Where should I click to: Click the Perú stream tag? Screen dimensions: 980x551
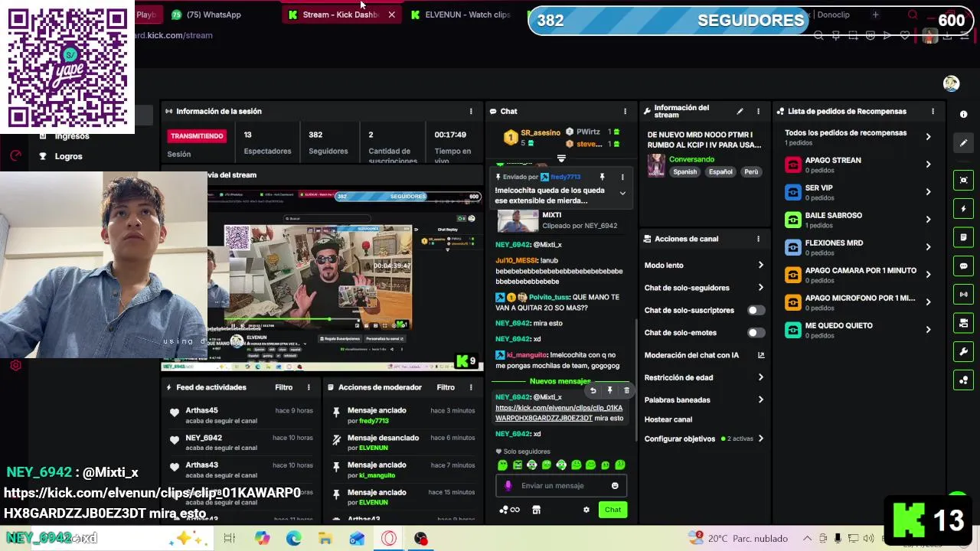[x=751, y=172]
